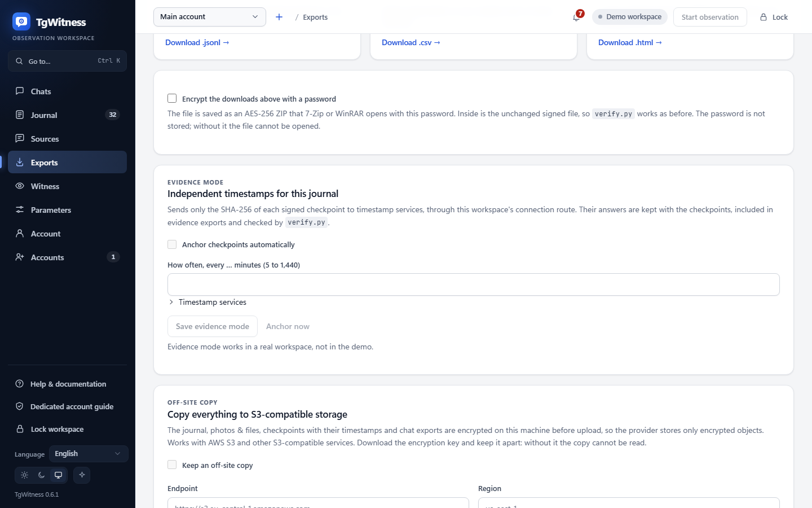Image resolution: width=812 pixels, height=508 pixels.
Task: Switch to dark theme moon icon
Action: pos(41,475)
